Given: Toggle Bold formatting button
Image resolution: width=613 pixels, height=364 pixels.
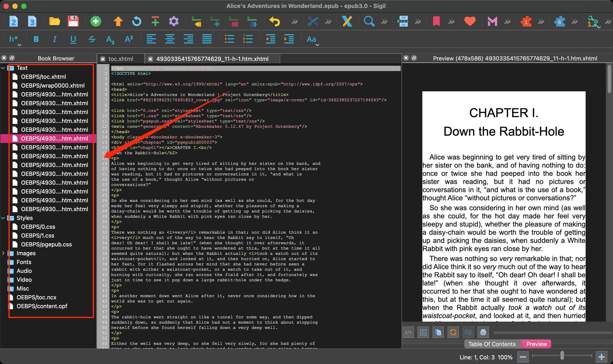Looking at the screenshot, I should coord(36,39).
